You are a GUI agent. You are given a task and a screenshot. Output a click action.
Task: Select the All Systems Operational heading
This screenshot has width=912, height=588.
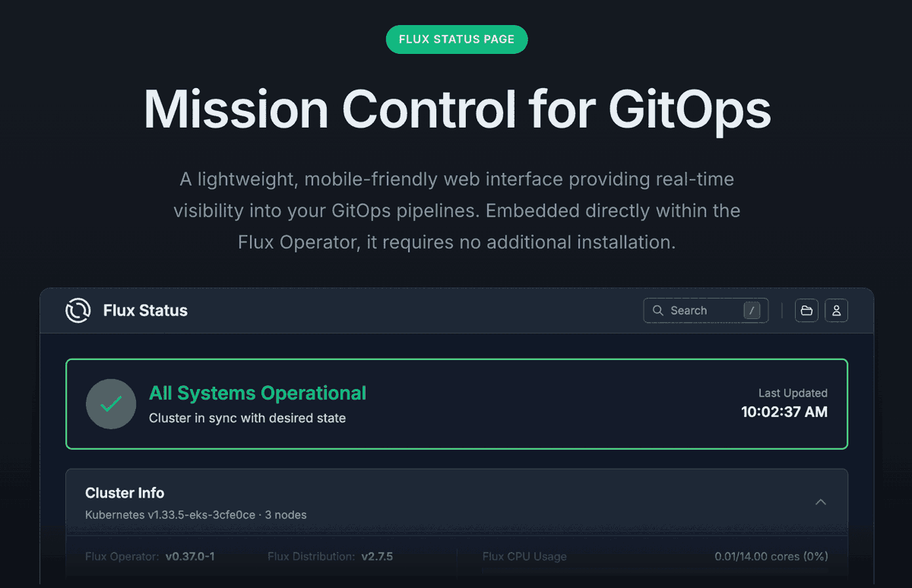pyautogui.click(x=258, y=394)
